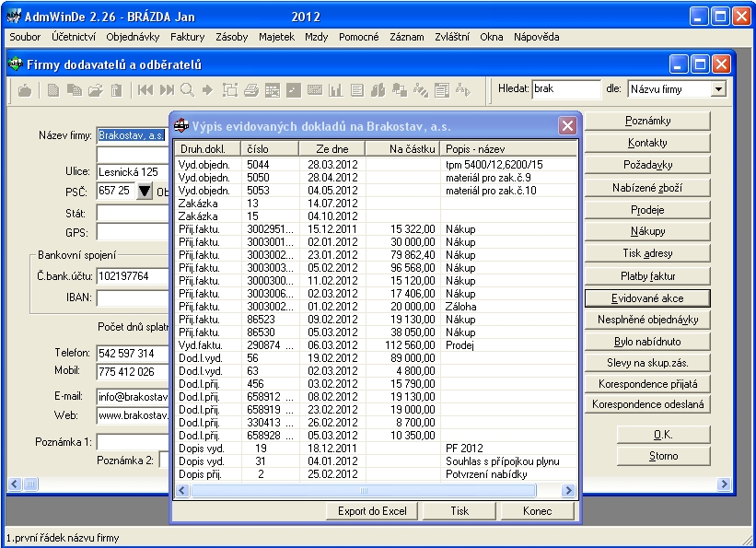Click the 'Na částku' column header
Screen dimensions: 756x548
(402, 149)
